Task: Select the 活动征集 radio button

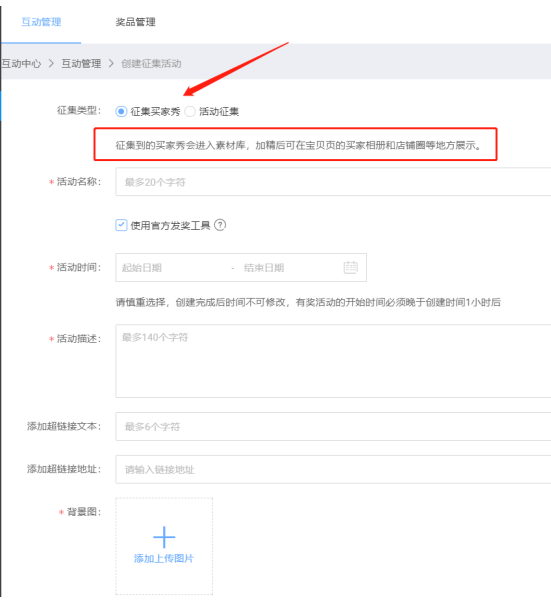Action: pos(190,111)
